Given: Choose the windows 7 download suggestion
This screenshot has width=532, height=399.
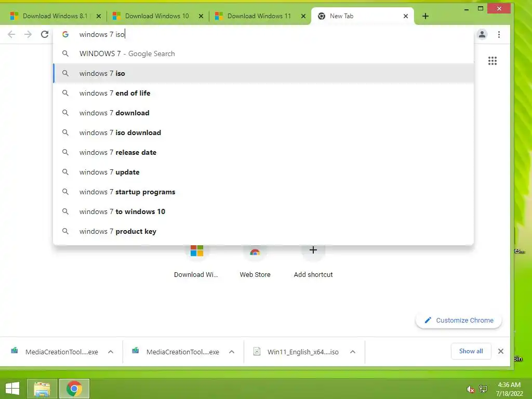Looking at the screenshot, I should (x=263, y=113).
